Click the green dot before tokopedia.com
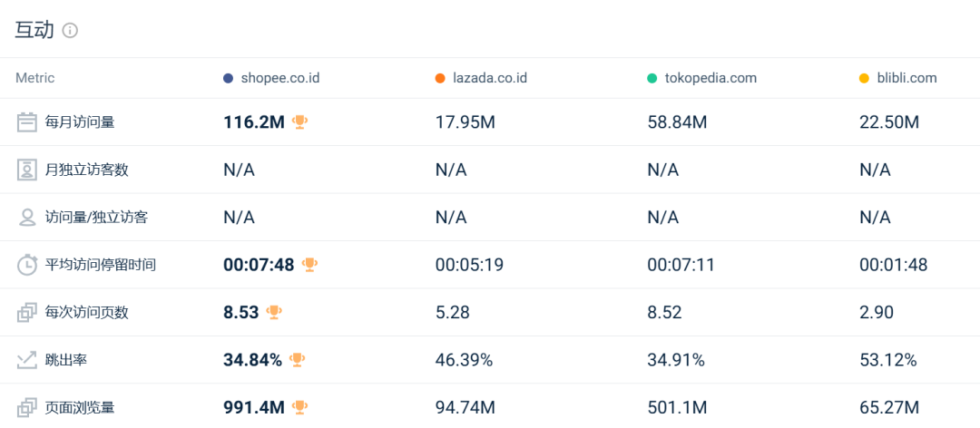Image resolution: width=980 pixels, height=428 pixels. (652, 78)
